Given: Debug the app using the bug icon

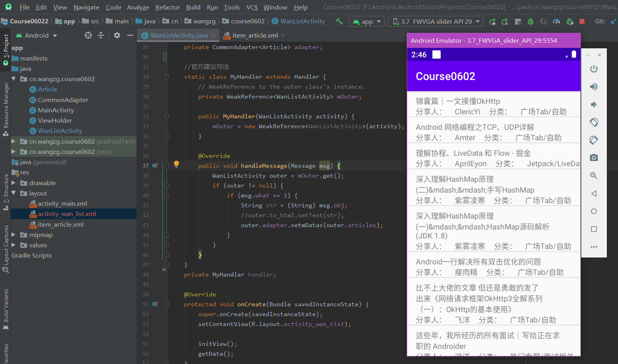Looking at the screenshot, I should 530,21.
